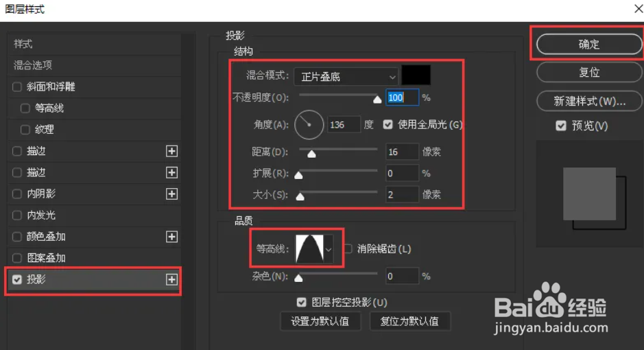This screenshot has height=350, width=644.
Task: Click the 确定 button
Action: point(589,44)
